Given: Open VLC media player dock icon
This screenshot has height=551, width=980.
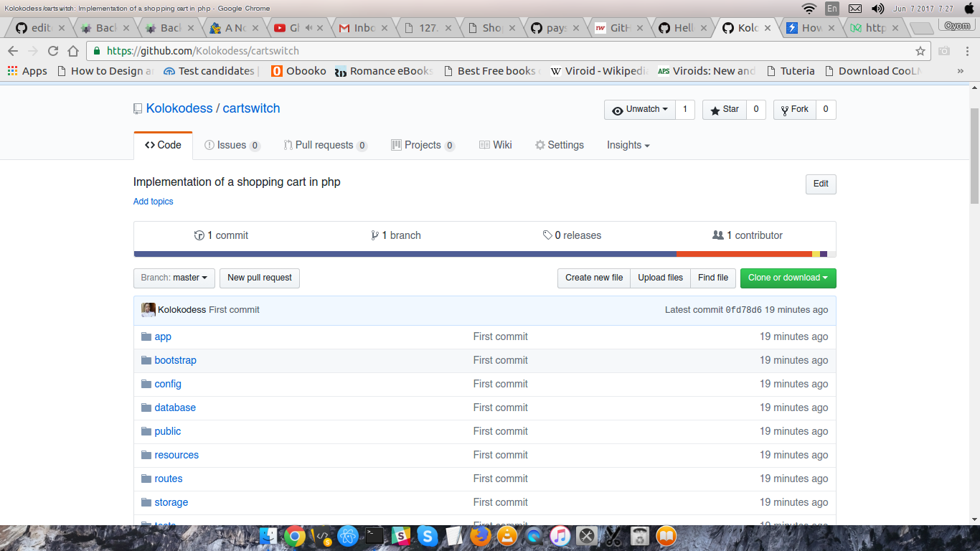Looking at the screenshot, I should click(507, 536).
